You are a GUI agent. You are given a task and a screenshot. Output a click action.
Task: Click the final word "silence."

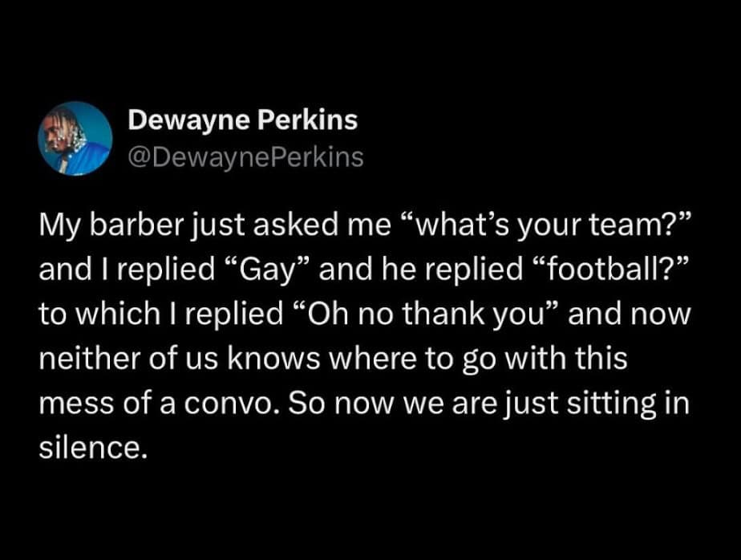(91, 448)
